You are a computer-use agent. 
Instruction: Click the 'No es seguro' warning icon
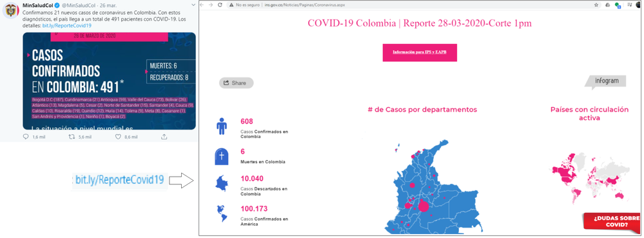(231, 5)
